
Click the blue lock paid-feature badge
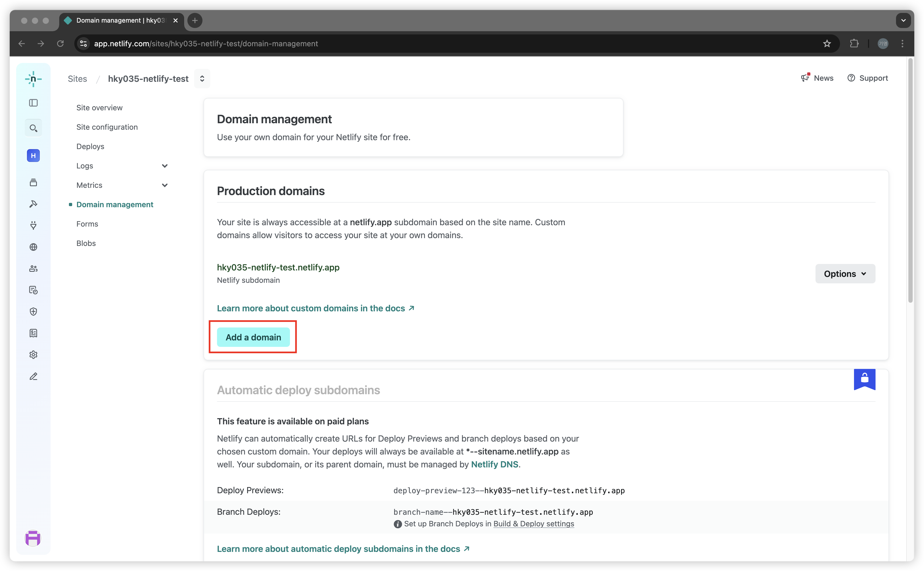[x=864, y=379]
